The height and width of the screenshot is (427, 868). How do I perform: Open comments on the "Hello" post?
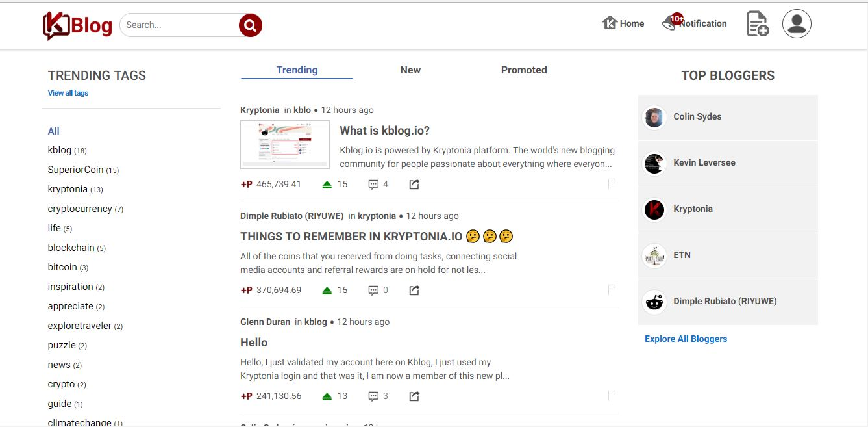373,396
